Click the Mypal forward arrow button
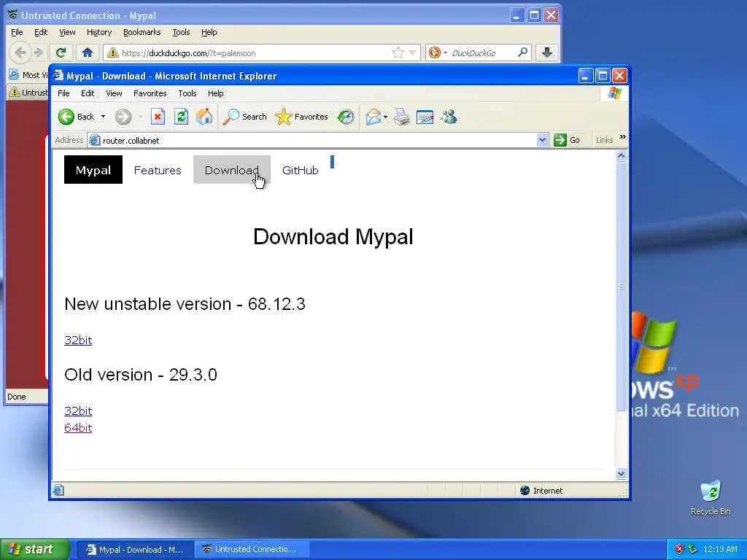This screenshot has width=747, height=560. 39,52
